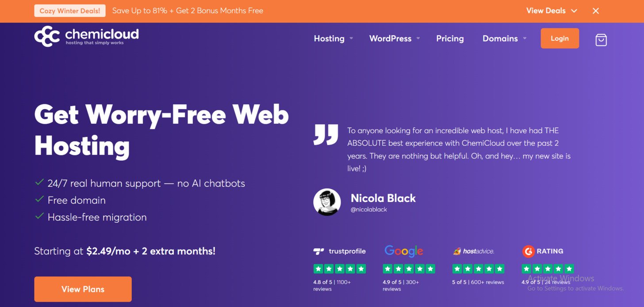
Task: Click the @nicolablack handle
Action: [x=368, y=209]
